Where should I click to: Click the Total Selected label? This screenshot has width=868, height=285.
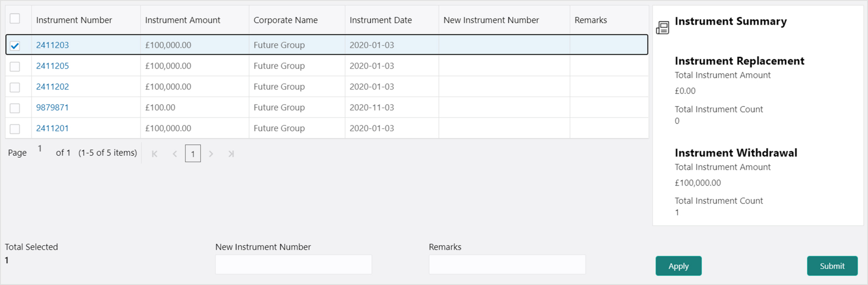click(31, 247)
